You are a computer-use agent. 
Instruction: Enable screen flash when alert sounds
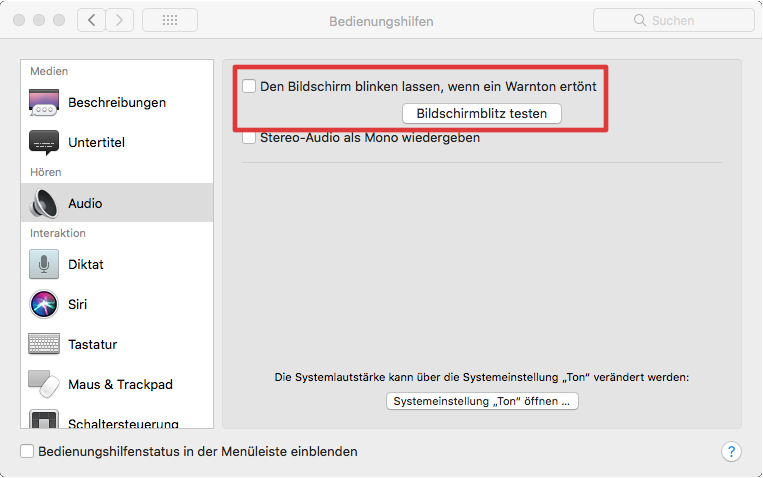pos(249,86)
